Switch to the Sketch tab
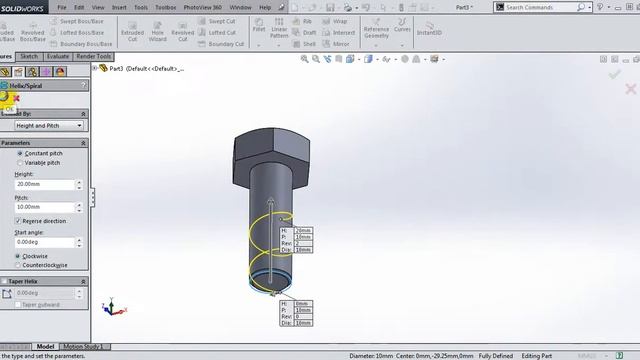 point(29,56)
